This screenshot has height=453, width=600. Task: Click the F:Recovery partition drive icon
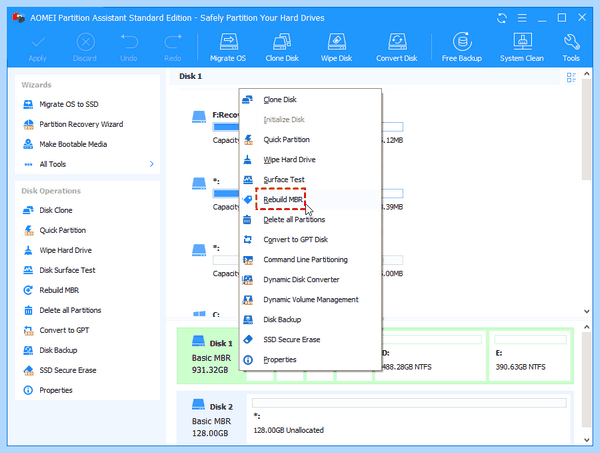coord(199,117)
